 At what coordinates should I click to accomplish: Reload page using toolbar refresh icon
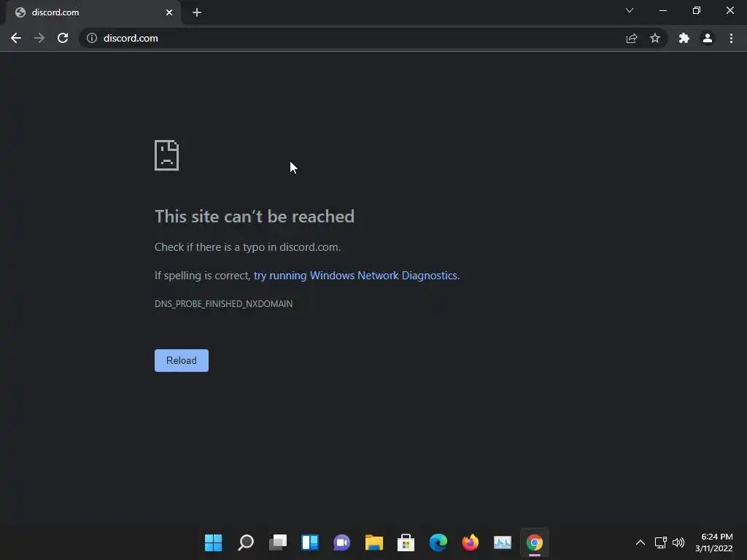tap(63, 38)
